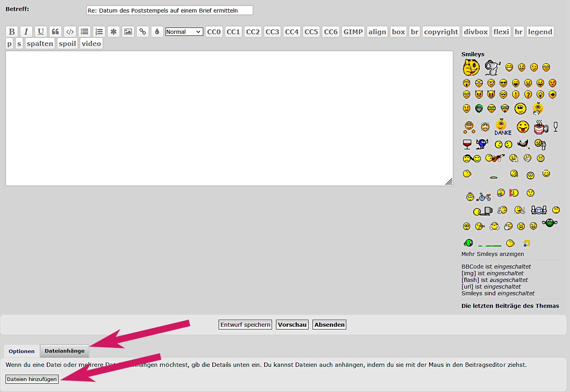Open the Normal font size dropdown

(184, 32)
